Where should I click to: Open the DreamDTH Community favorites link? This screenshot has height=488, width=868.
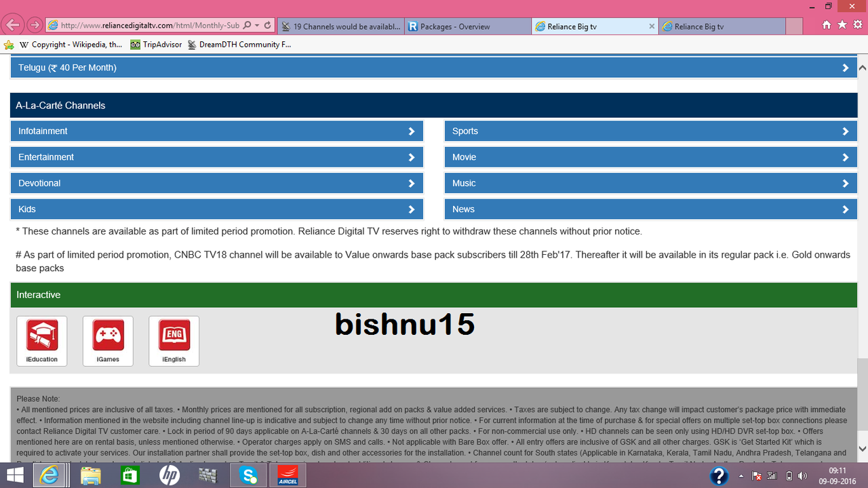(239, 45)
